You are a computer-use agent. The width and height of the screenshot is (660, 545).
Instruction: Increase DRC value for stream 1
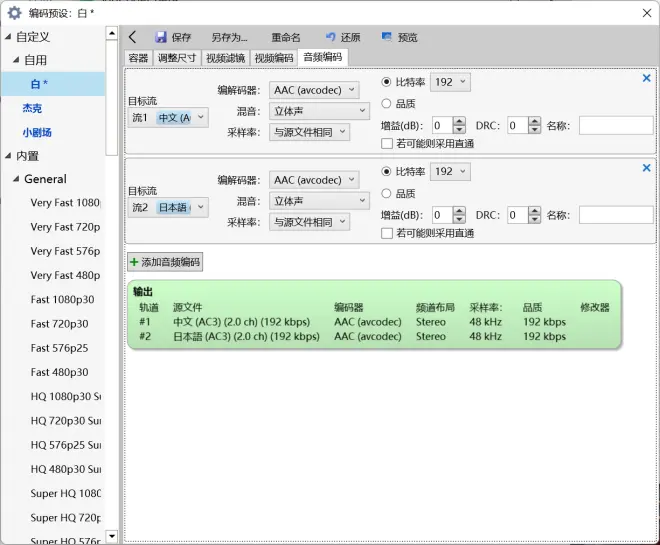pos(535,121)
